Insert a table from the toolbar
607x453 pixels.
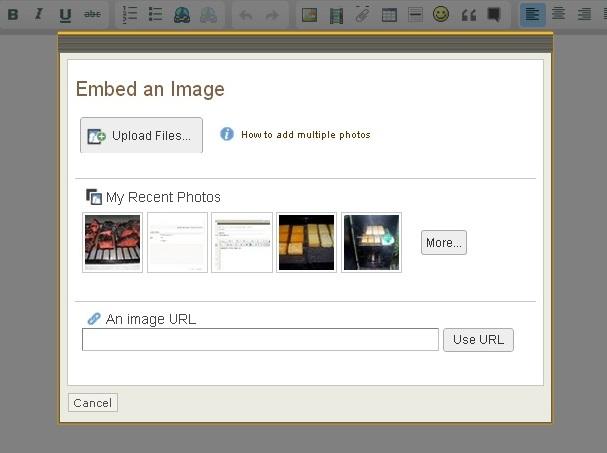[389, 14]
